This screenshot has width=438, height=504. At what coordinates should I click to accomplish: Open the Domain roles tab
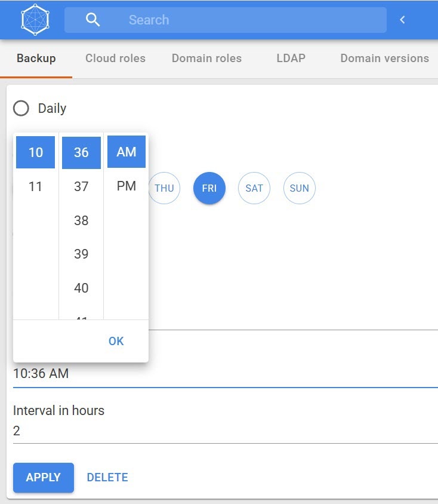point(206,59)
